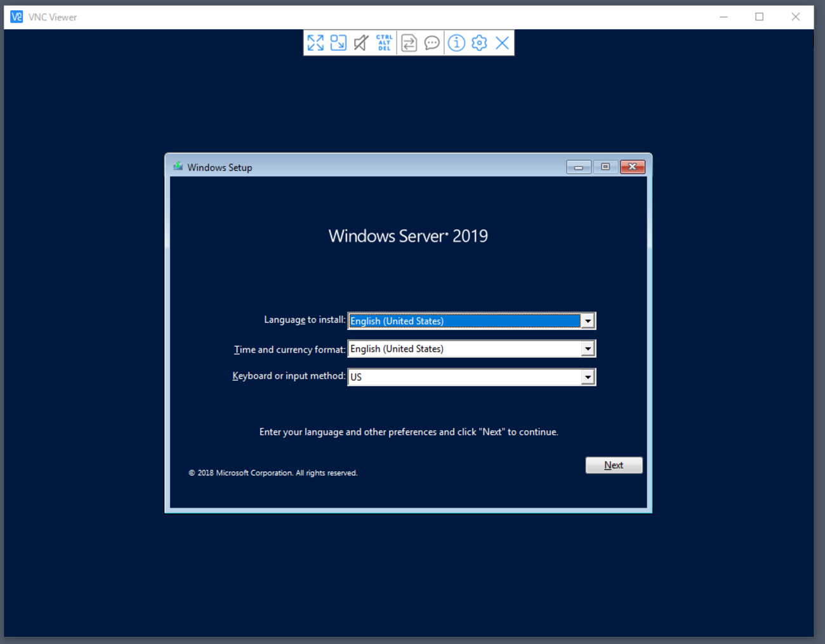Click the "Windows Server 2019" heading
The image size is (825, 644).
[x=408, y=236]
